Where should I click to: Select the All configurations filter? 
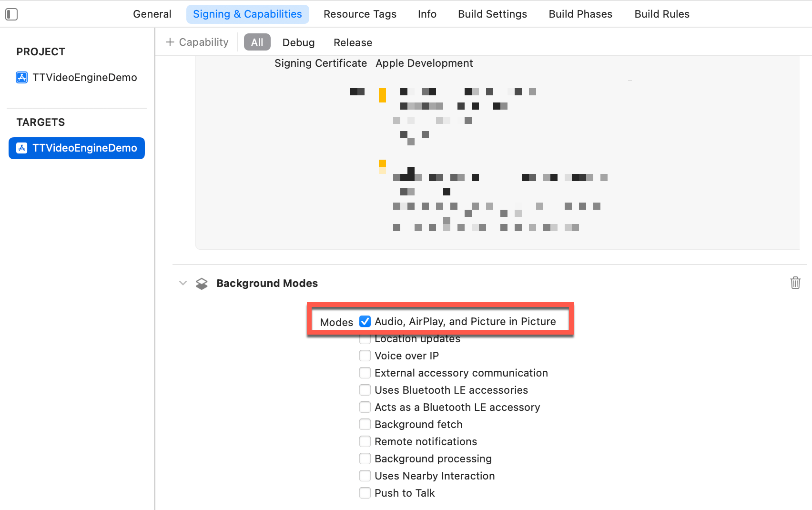point(257,42)
